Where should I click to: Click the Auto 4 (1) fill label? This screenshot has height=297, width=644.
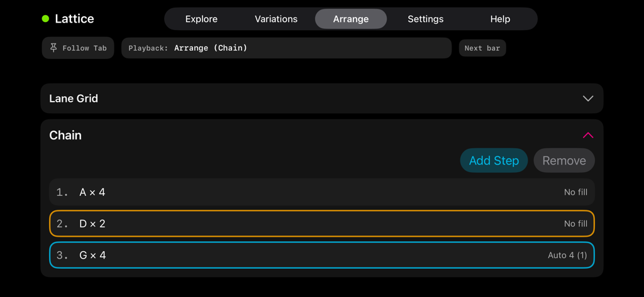click(x=567, y=255)
